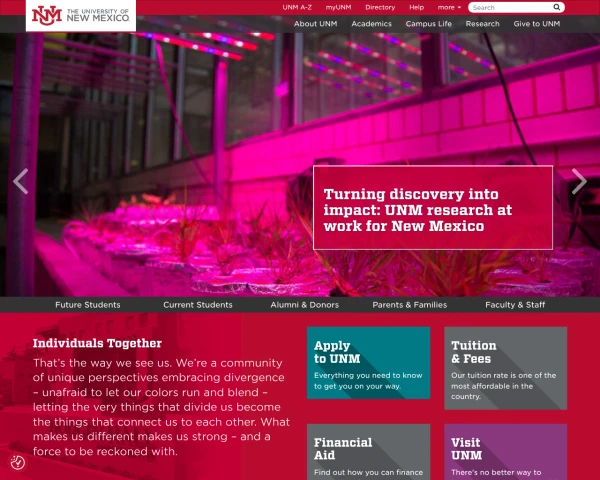Screen dimensions: 600x480
Task: Open the Academics menu
Action: click(x=371, y=23)
